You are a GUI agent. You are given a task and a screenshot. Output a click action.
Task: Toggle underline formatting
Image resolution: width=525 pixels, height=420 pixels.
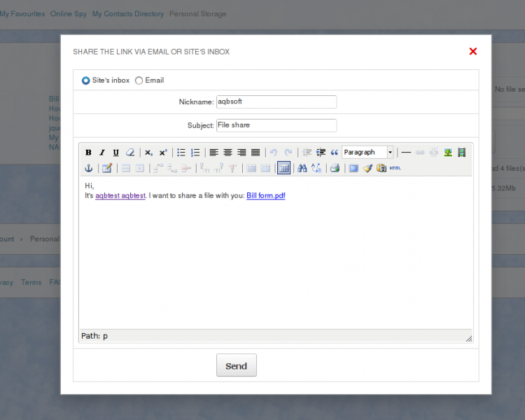click(x=115, y=153)
